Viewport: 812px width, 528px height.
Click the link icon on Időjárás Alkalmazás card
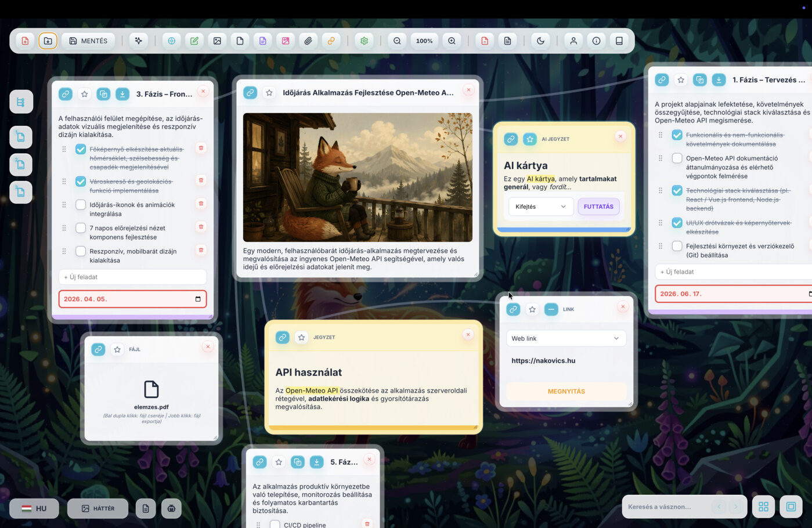pos(250,92)
